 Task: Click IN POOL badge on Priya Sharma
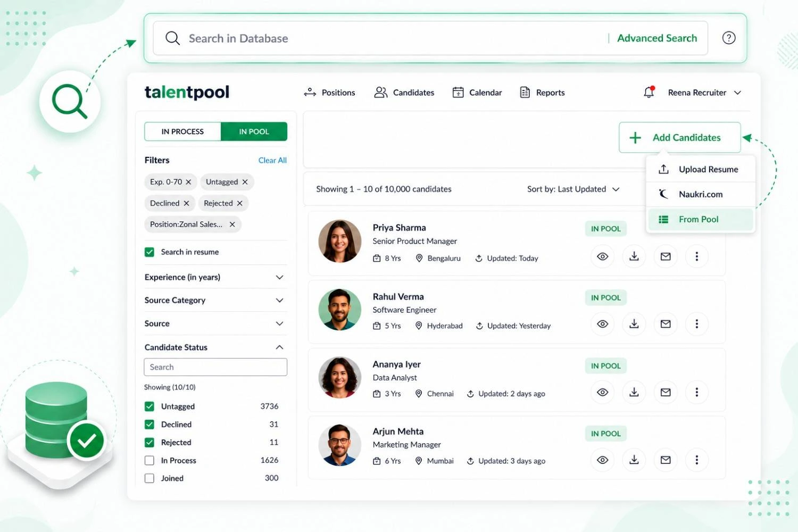tap(606, 229)
